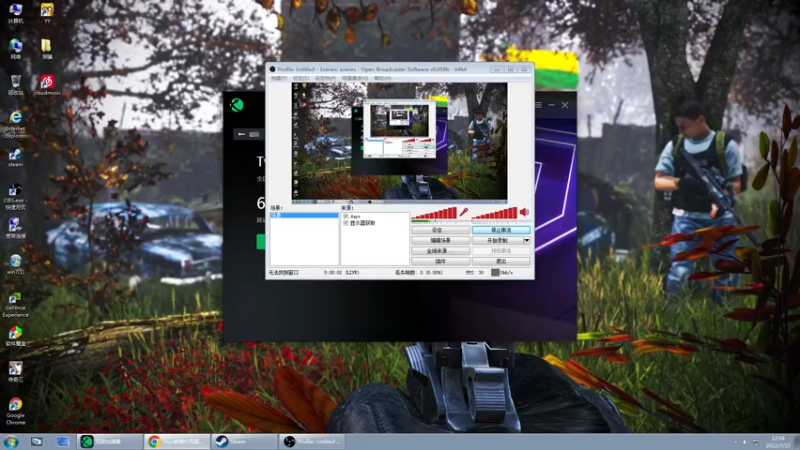Click the OBS preview display area

coord(399,141)
